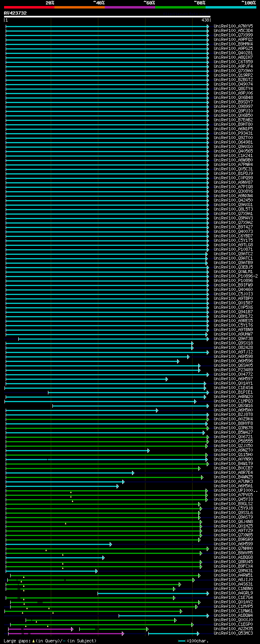This screenshot has width=260, height=644.
Task: Select label UniRef100_A6H596
Action: tap(233, 361)
